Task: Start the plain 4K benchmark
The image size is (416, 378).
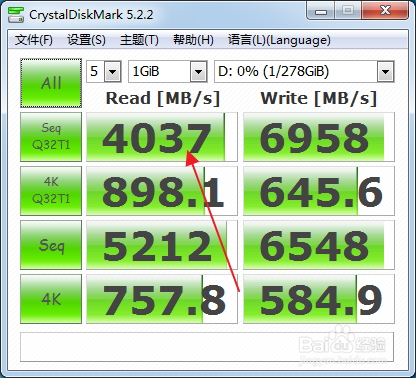Action: coord(51,299)
